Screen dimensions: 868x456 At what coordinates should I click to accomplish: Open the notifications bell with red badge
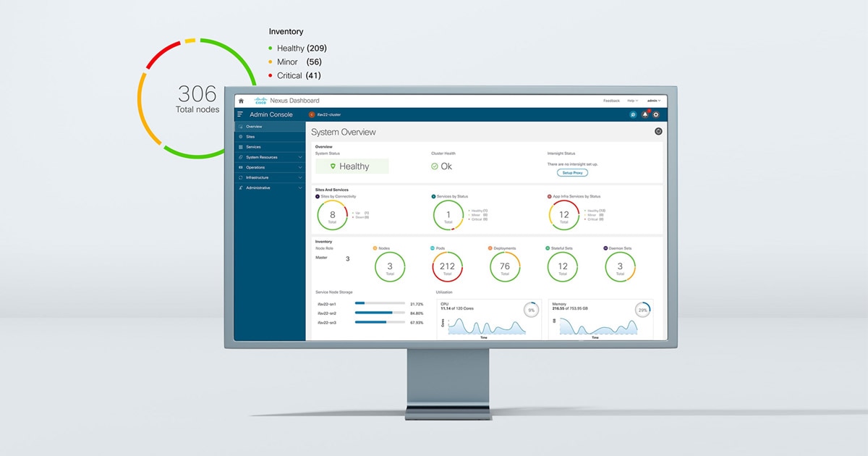(x=644, y=114)
